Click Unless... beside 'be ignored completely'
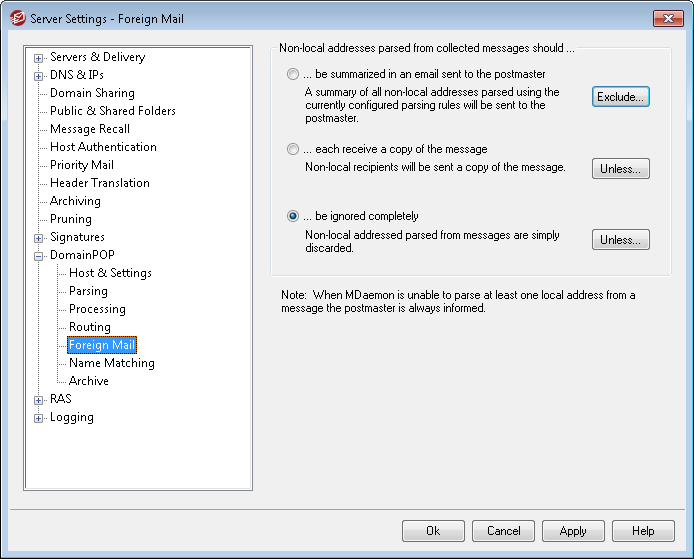Image resolution: width=694 pixels, height=559 pixels. [x=621, y=239]
